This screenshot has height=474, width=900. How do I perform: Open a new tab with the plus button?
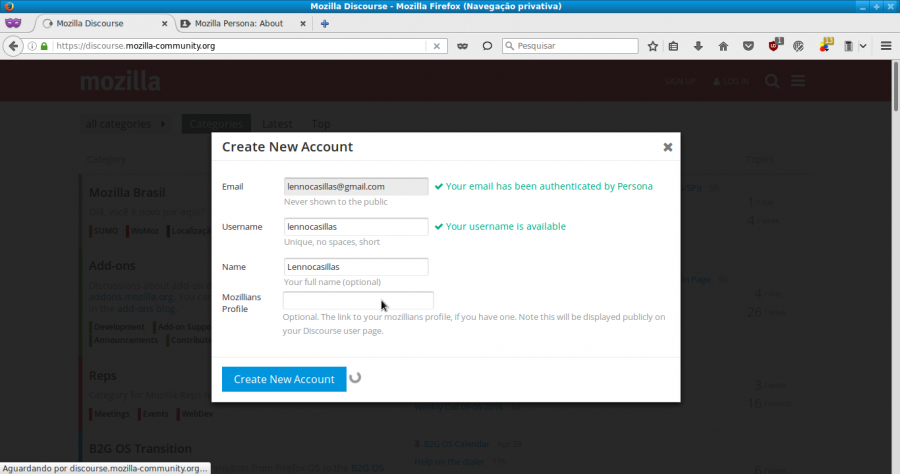(x=325, y=24)
